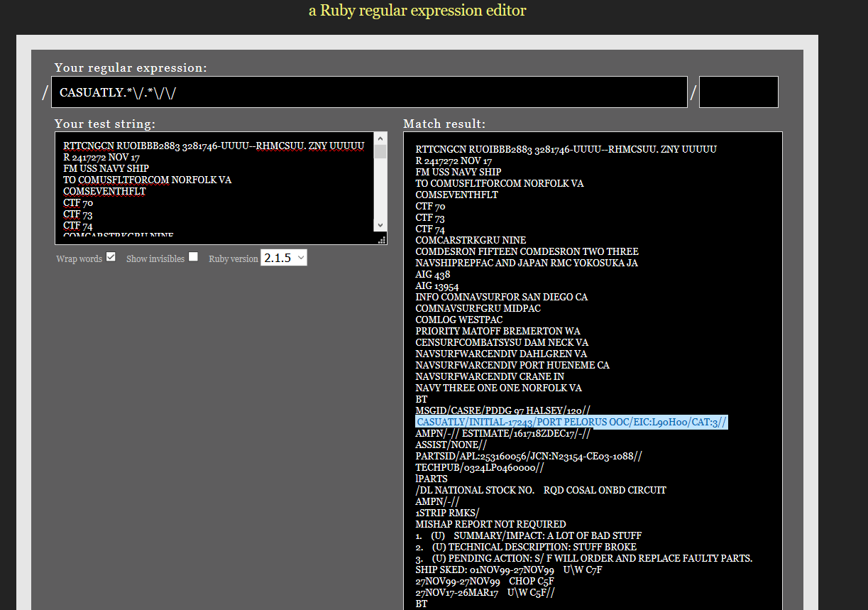Screen dimensions: 868x610
Task: Click the 'Match result:' heading
Action: [444, 124]
